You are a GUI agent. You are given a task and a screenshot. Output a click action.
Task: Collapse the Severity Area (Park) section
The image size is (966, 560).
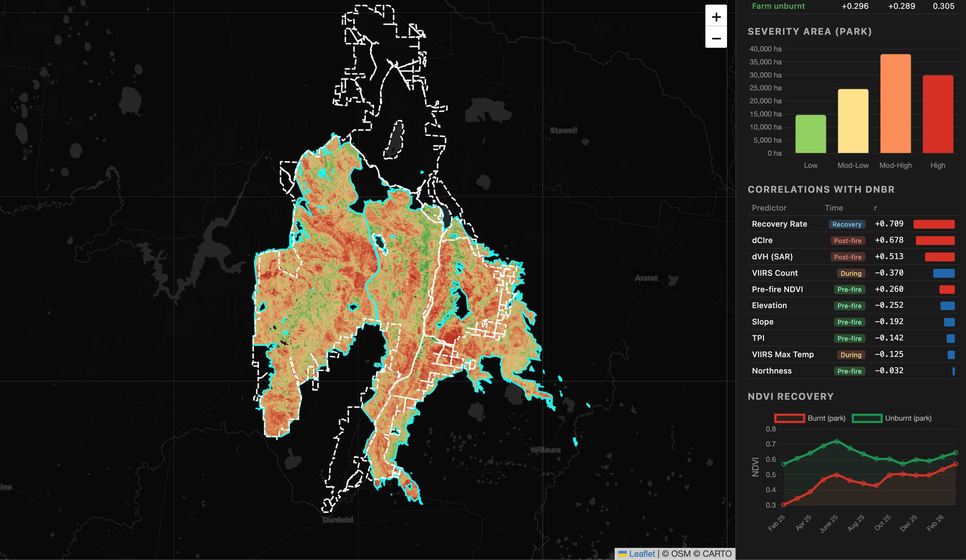tap(809, 32)
